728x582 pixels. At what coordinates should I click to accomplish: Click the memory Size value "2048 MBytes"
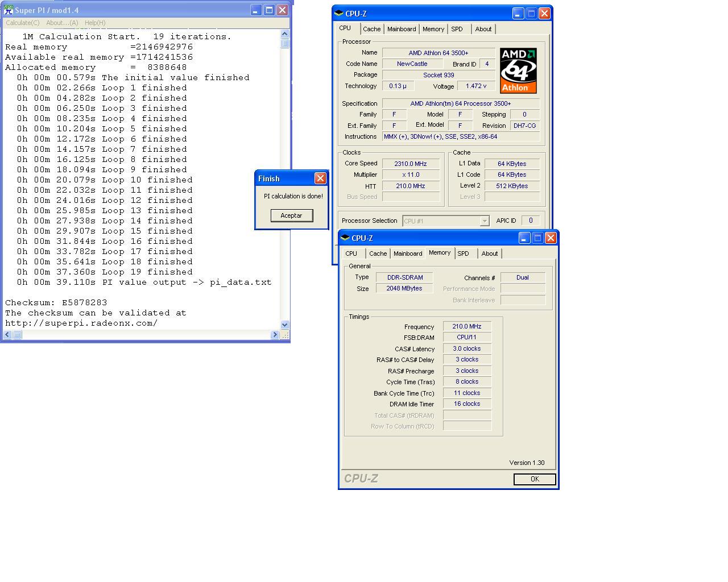click(404, 288)
